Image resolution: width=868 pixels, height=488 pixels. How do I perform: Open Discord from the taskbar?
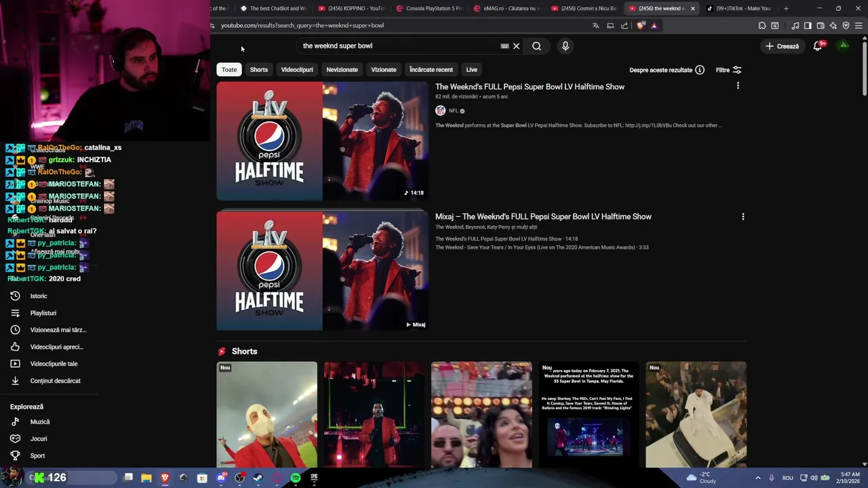pos(221,478)
